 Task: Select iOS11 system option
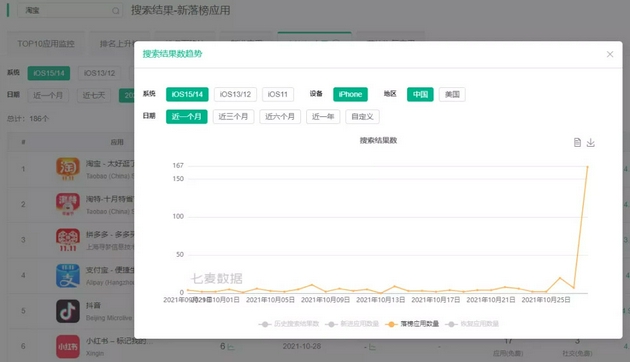pyautogui.click(x=278, y=94)
